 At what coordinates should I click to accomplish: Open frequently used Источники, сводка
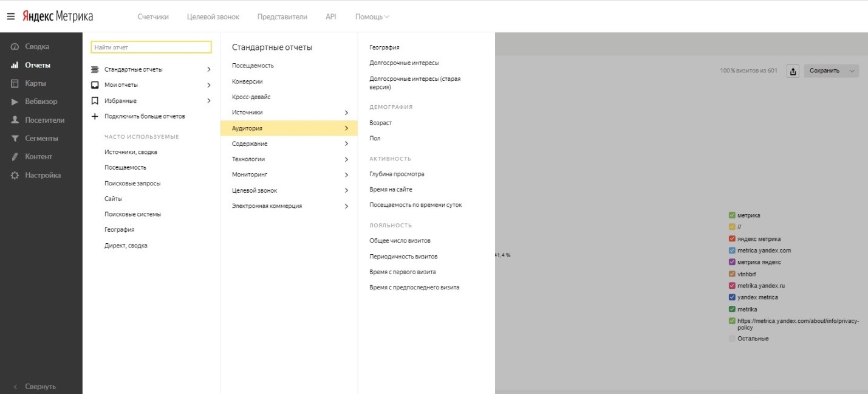tap(131, 152)
